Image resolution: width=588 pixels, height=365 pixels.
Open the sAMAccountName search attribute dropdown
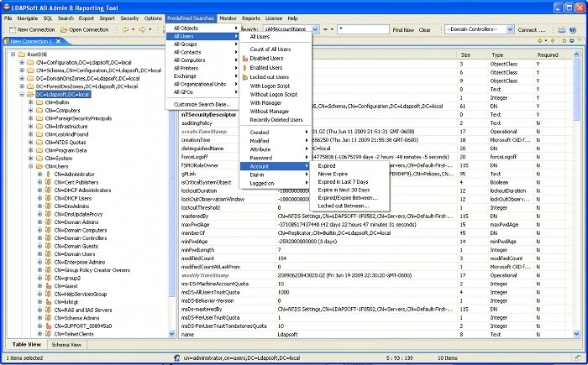(315, 29)
